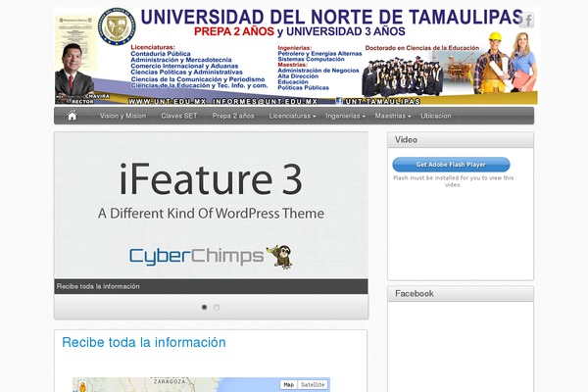Select the second slider dot
The width and height of the screenshot is (588, 392).
tap(217, 307)
